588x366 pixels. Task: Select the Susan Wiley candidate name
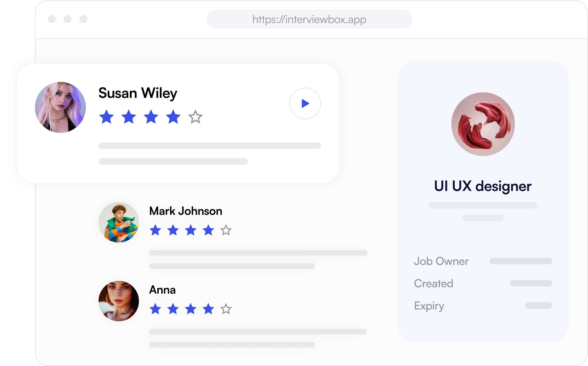point(138,93)
